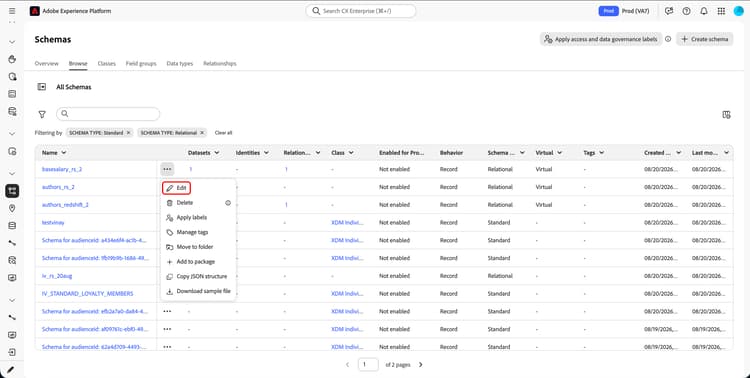Screen dimensions: 750x378
Task: Click the active Schemas icon in left sidebar
Action: pyautogui.click(x=12, y=191)
